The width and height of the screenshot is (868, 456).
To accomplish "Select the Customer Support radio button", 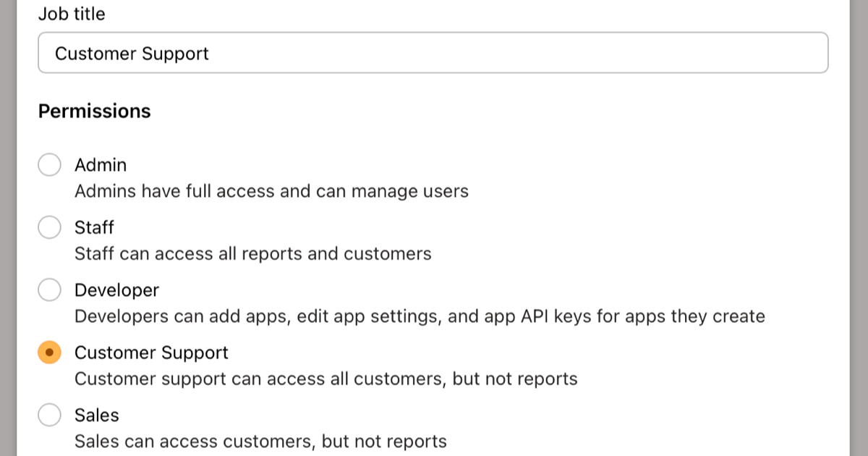I will [49, 352].
